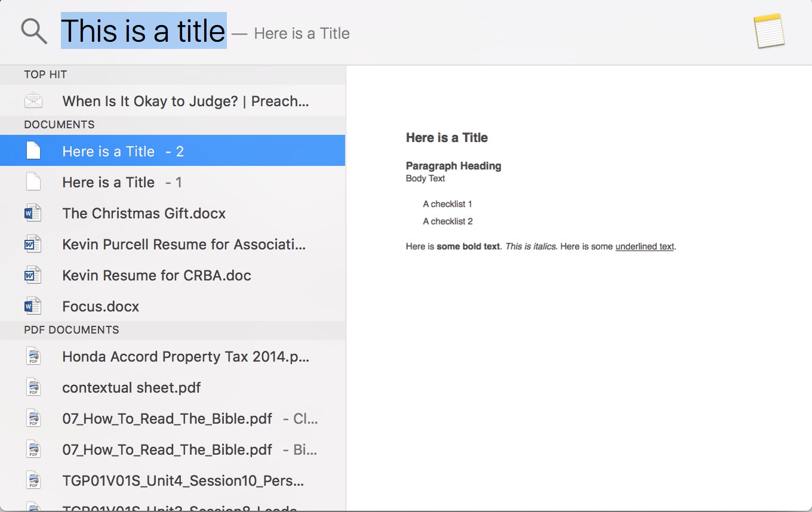Click the document icon for "Here is a Title - 2"
This screenshot has width=812, height=512.
(x=33, y=151)
